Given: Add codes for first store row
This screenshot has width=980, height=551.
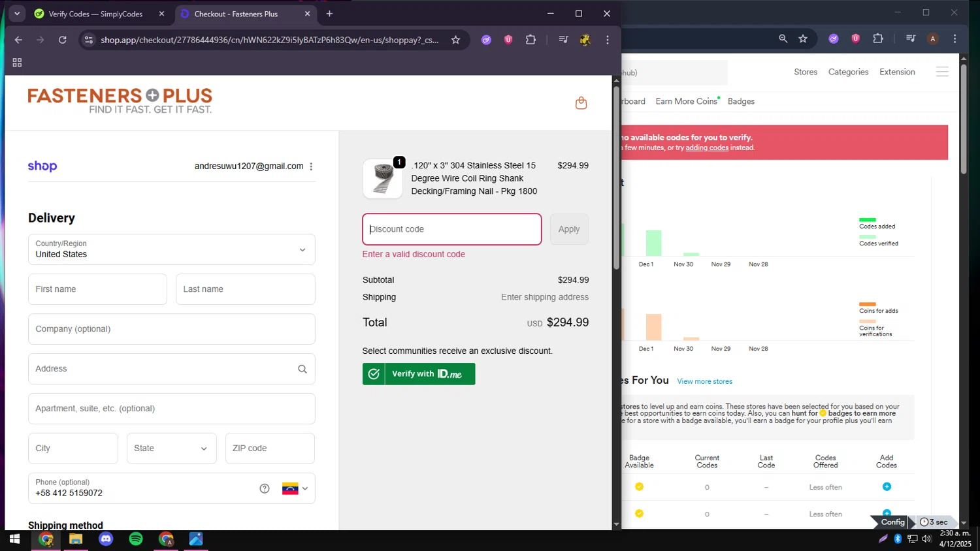Looking at the screenshot, I should [887, 486].
